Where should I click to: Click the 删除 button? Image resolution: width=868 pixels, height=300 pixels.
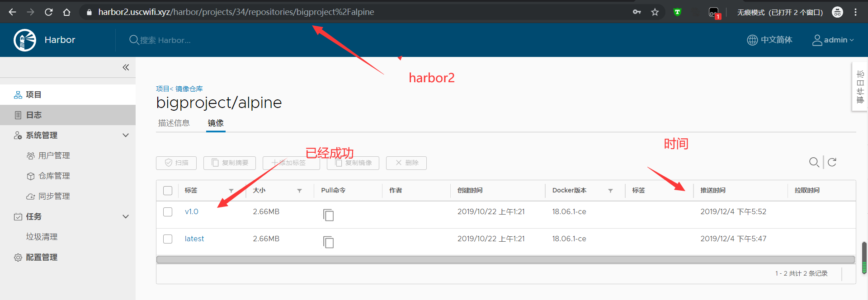[x=406, y=163]
